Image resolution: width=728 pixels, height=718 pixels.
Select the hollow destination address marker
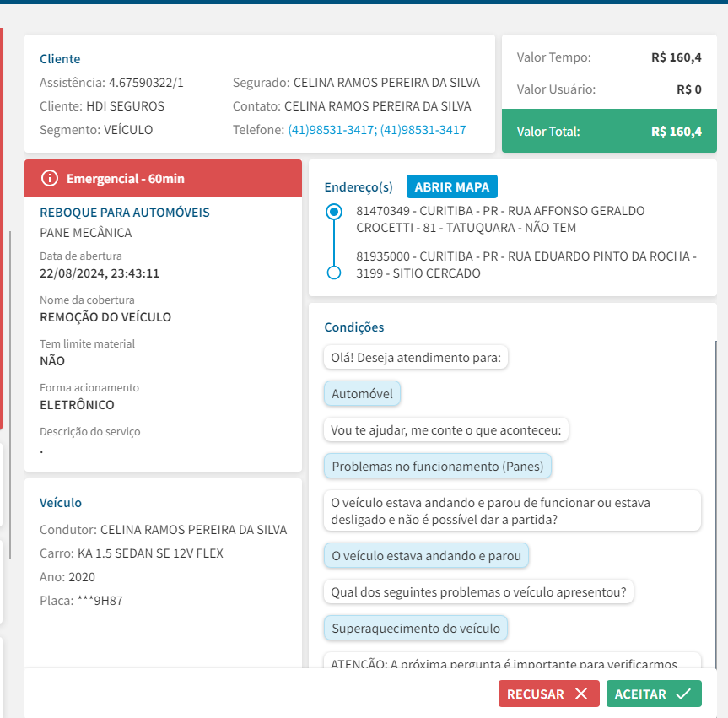point(333,272)
